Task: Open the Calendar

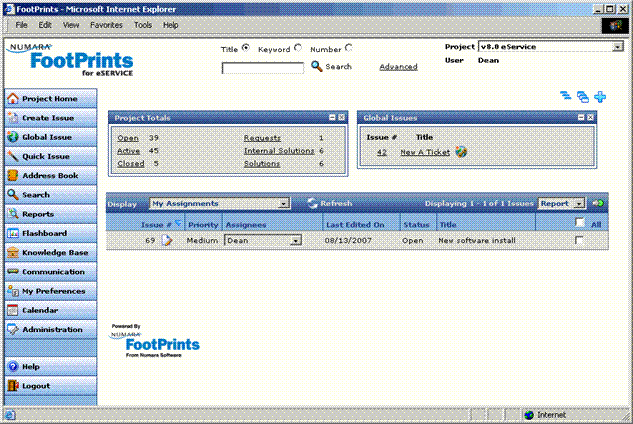Action: [50, 310]
